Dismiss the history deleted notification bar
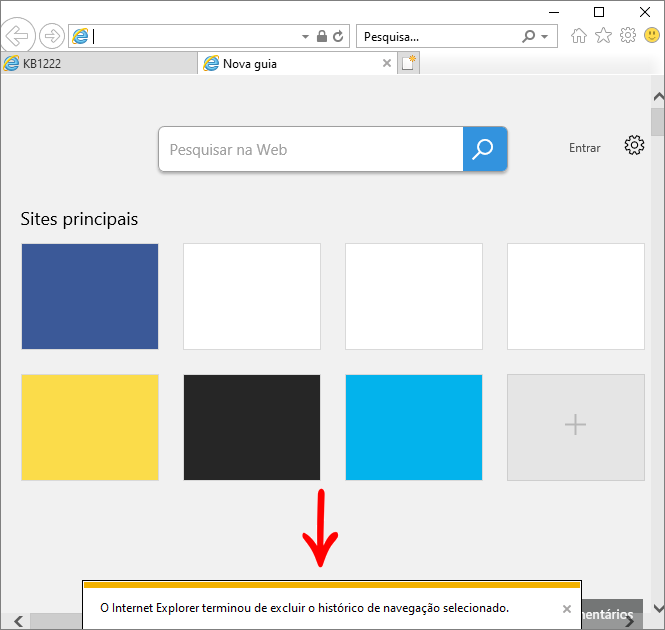 (567, 609)
